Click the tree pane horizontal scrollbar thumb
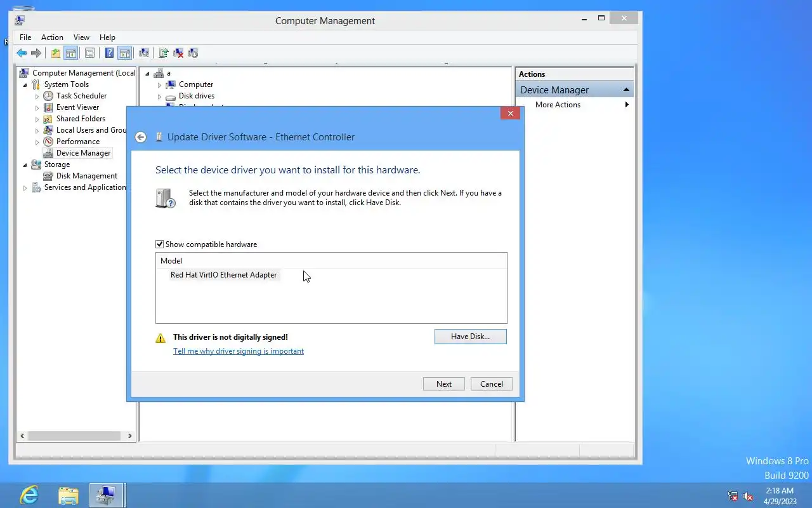This screenshot has width=812, height=508. click(x=74, y=436)
